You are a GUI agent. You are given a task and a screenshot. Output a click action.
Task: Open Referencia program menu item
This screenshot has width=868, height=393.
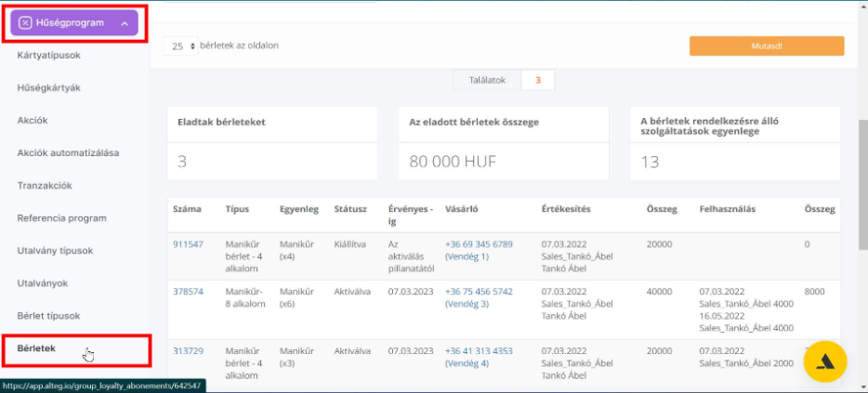(61, 218)
